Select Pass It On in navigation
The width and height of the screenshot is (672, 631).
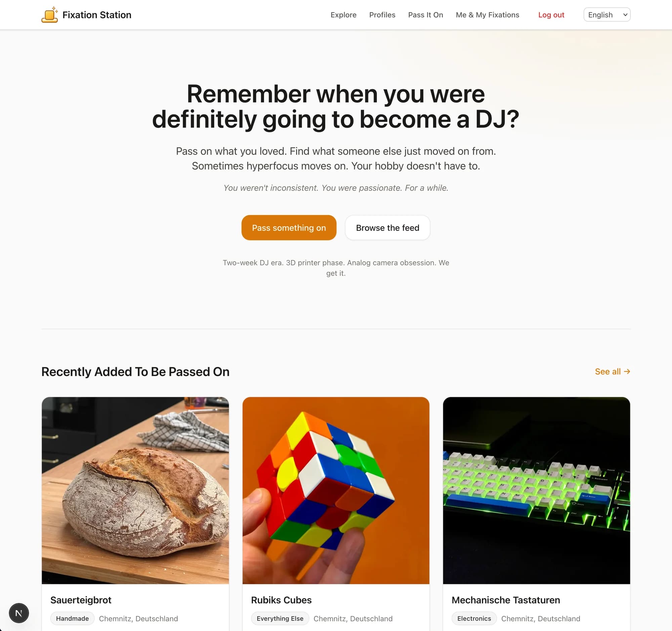click(425, 15)
